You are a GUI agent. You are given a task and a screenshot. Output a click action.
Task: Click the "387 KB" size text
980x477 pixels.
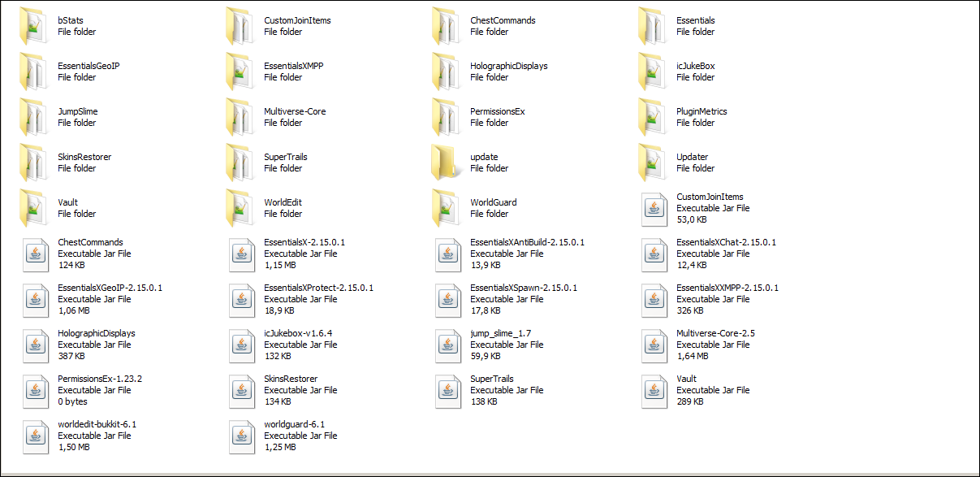click(x=71, y=356)
